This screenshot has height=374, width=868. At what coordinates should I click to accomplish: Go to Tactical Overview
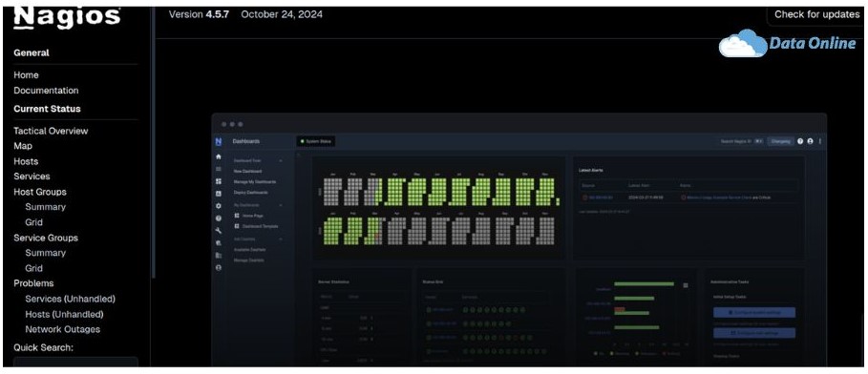pos(51,131)
